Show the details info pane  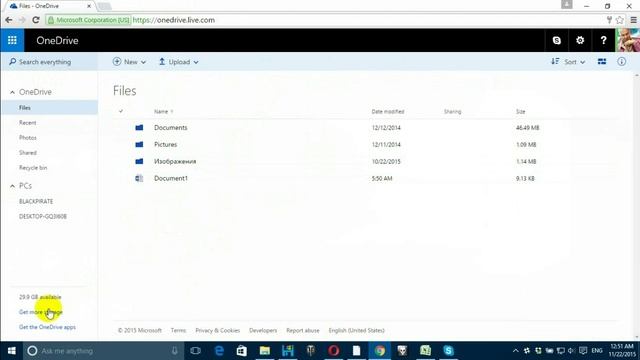(x=621, y=62)
